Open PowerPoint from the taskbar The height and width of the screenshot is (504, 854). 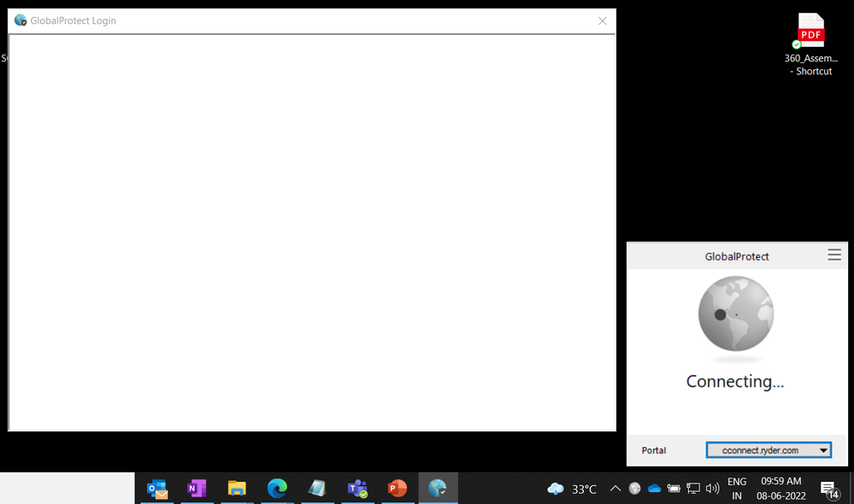pos(398,489)
